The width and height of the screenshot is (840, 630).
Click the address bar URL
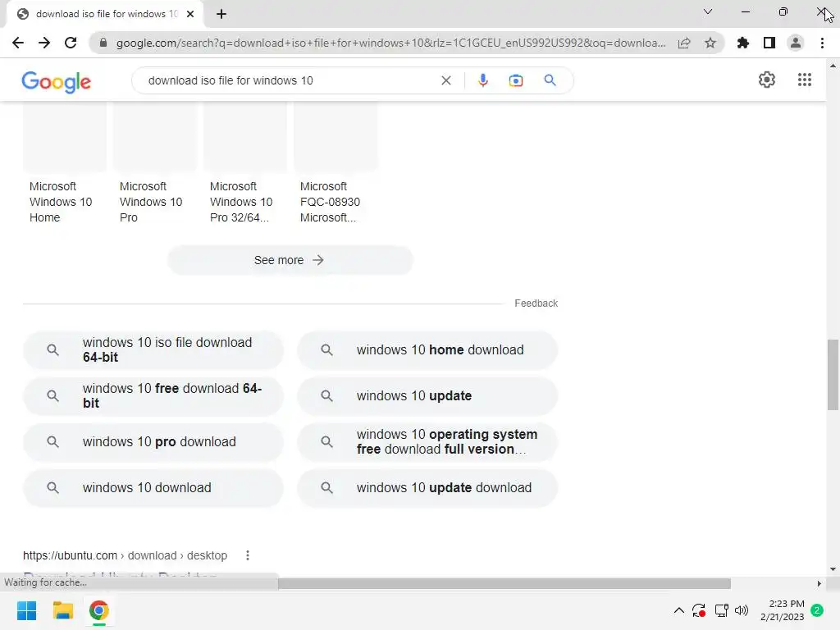[x=390, y=43]
